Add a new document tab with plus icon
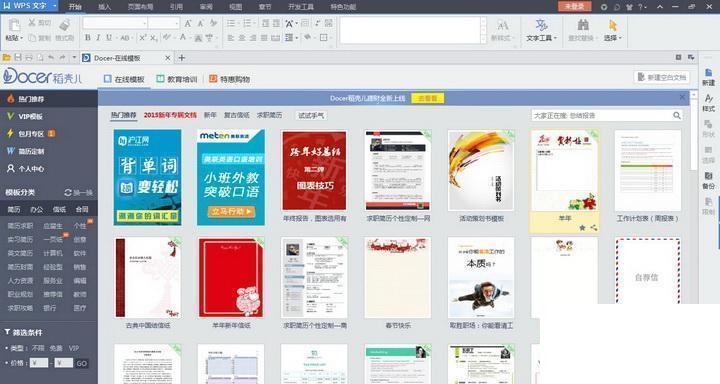This screenshot has height=384, width=720. (x=182, y=57)
